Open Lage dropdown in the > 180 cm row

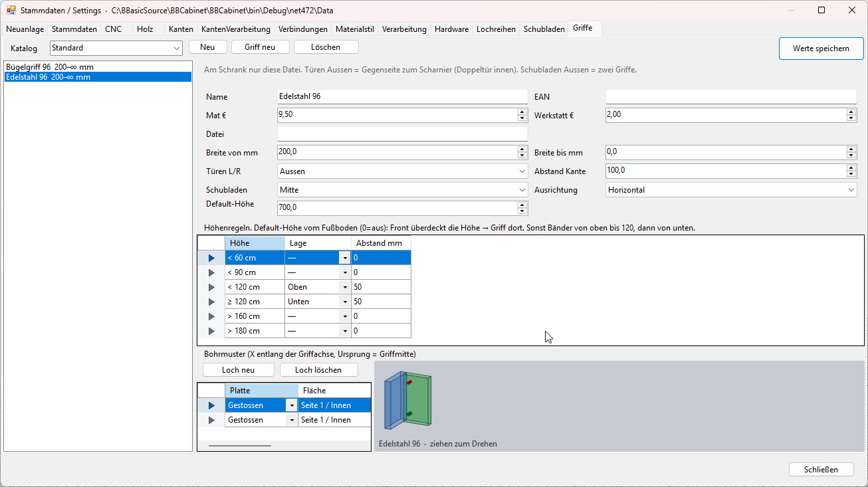click(345, 331)
